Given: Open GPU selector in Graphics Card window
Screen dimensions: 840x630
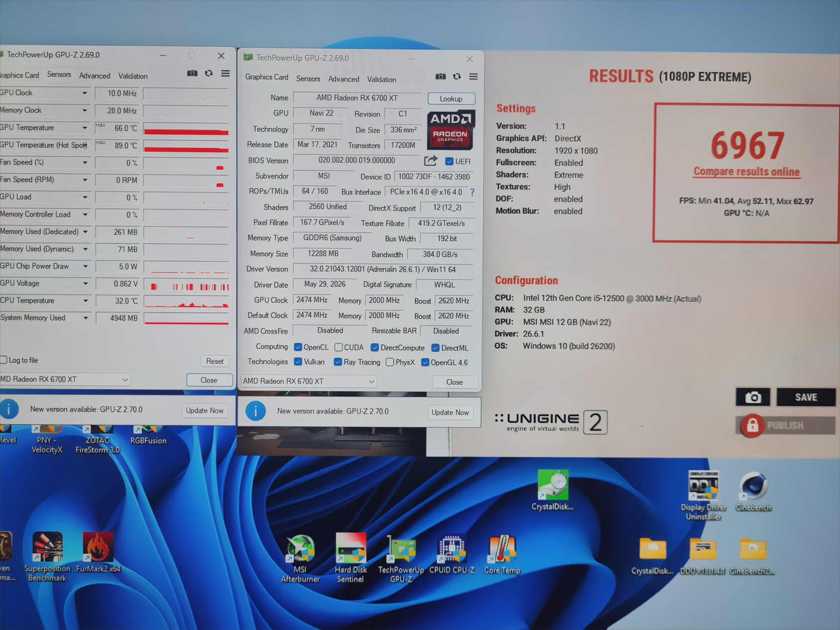Looking at the screenshot, I should coord(308,381).
